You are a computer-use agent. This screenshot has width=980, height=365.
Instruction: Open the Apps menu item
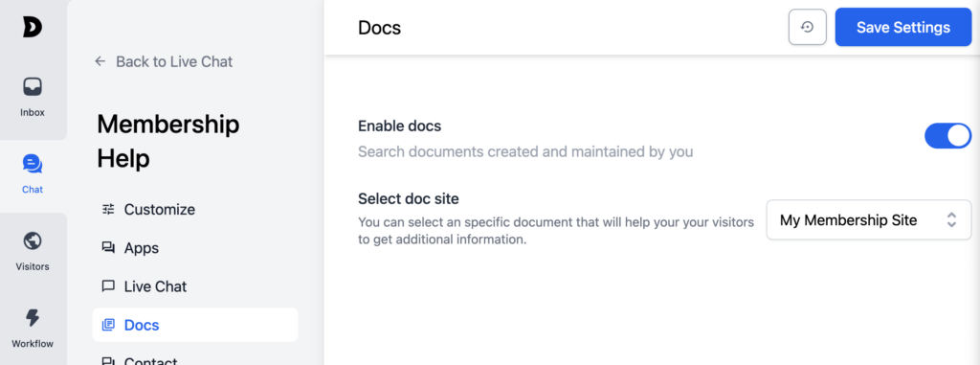coord(195,248)
